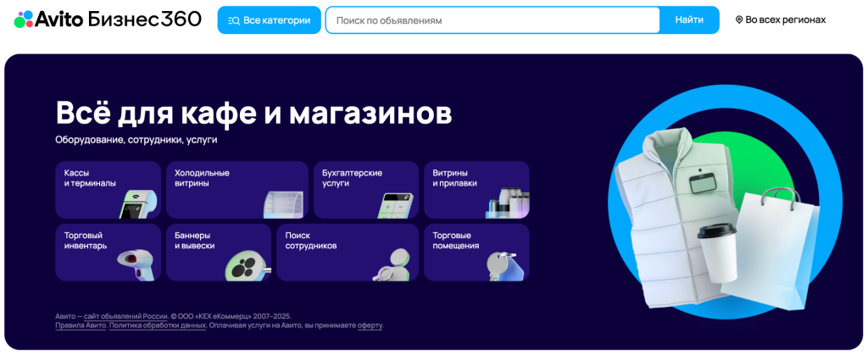Click the refrigerated display case icon
Image resolution: width=868 pixels, height=356 pixels.
pos(284,204)
